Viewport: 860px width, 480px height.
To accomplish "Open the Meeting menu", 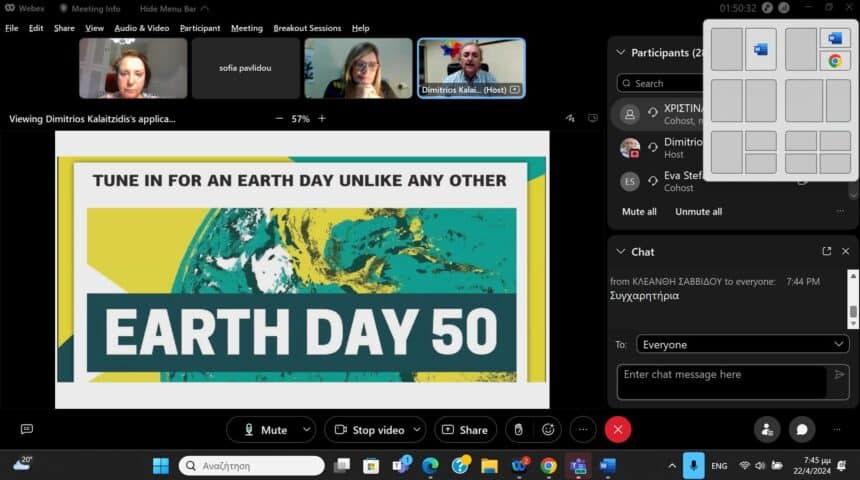I will [x=247, y=28].
